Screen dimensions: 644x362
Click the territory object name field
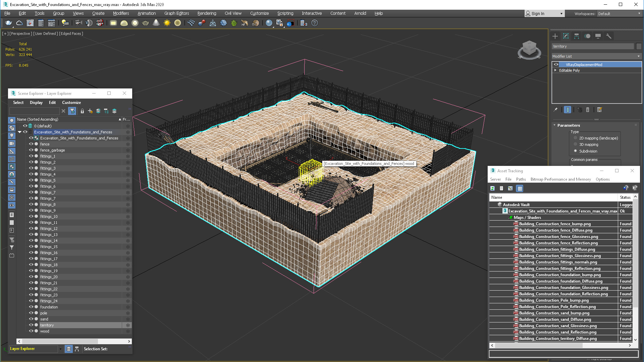(593, 46)
